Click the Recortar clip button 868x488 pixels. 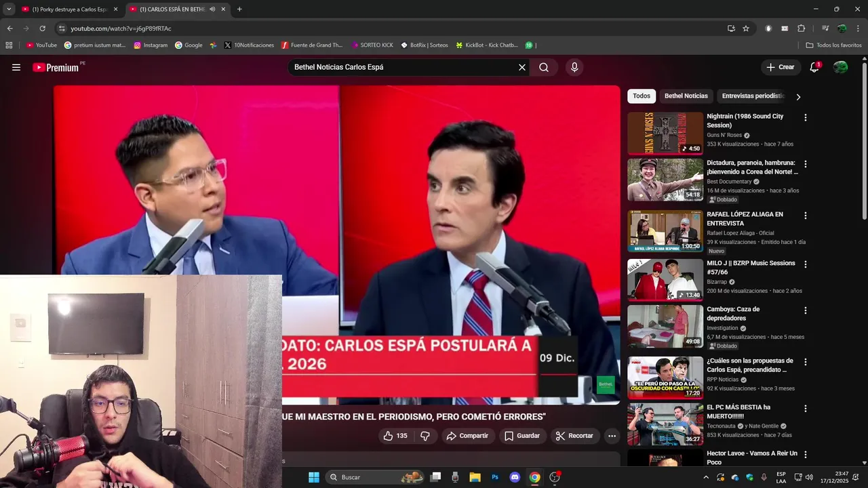574,436
